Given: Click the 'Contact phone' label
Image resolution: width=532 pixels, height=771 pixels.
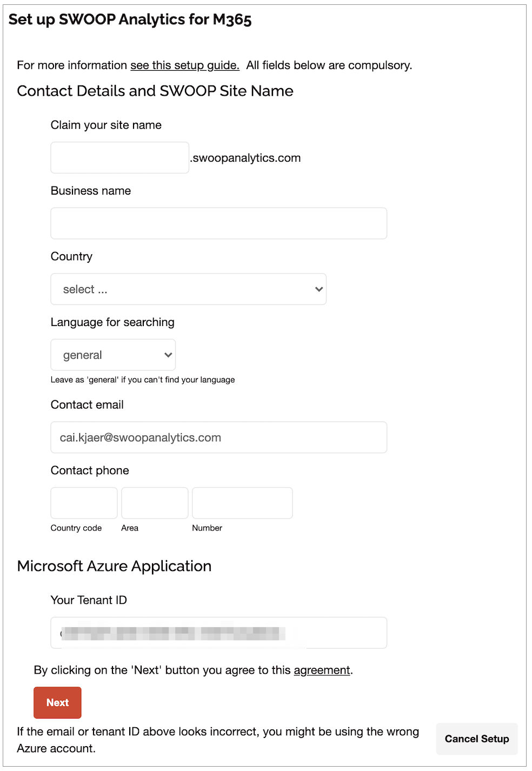Looking at the screenshot, I should click(90, 470).
